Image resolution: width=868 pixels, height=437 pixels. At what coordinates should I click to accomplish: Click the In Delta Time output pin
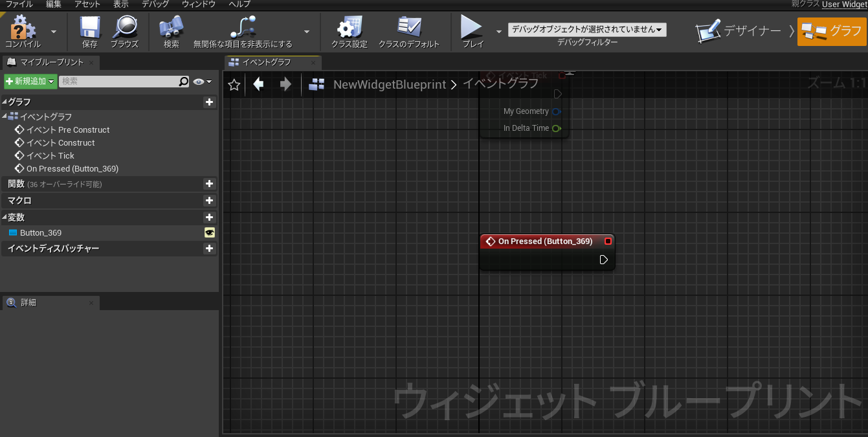coord(557,128)
